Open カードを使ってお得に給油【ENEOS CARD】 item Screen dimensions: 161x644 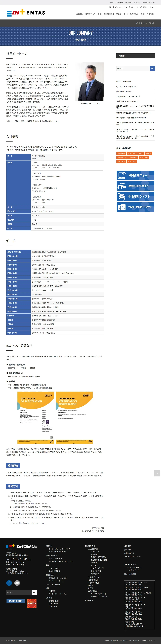point(131,118)
